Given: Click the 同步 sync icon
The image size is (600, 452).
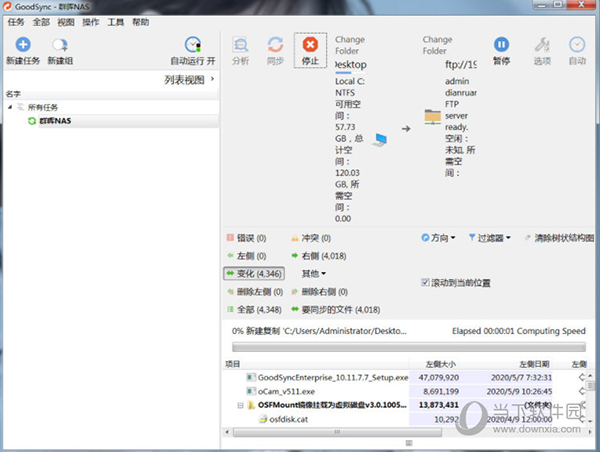Looking at the screenshot, I should (275, 45).
